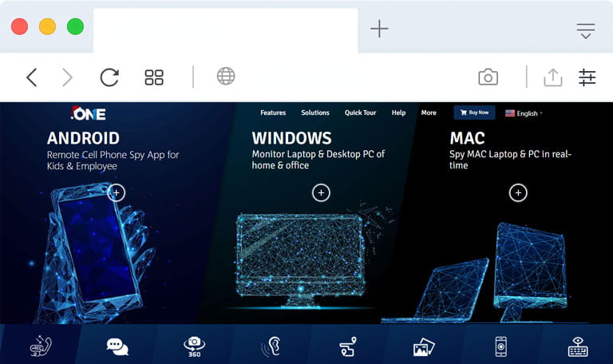Take a screenshot with the camera icon

coord(488,77)
